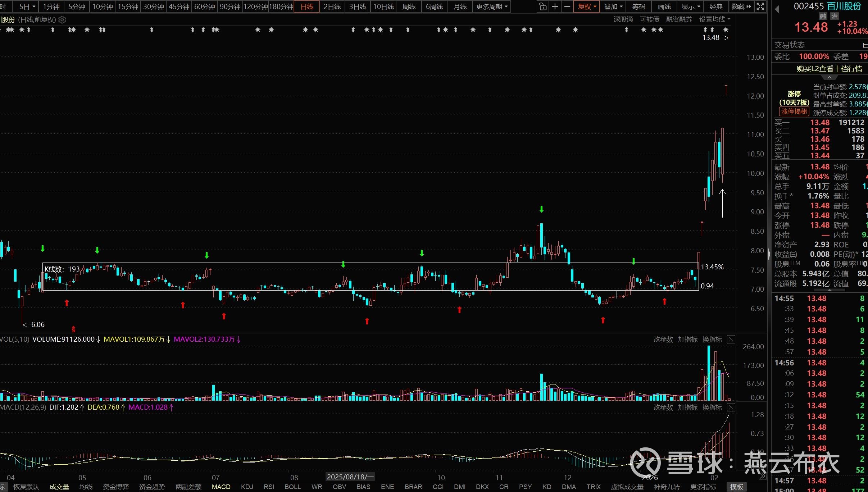Switch to 60分钟 timeframe
Screen dimensions: 868x492
point(204,6)
